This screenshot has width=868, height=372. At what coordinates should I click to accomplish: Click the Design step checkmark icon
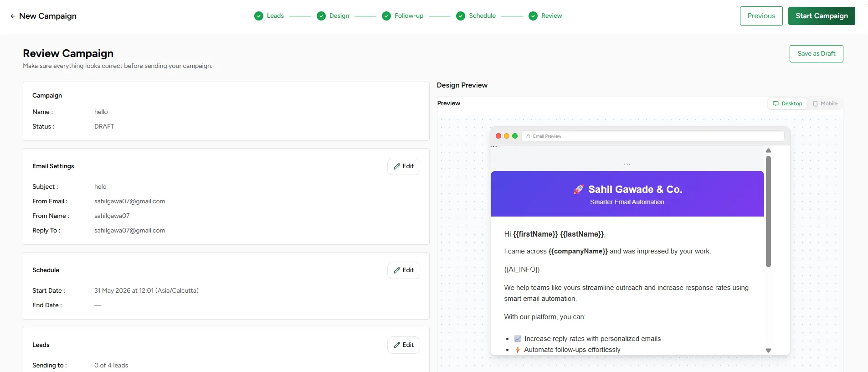coord(321,16)
